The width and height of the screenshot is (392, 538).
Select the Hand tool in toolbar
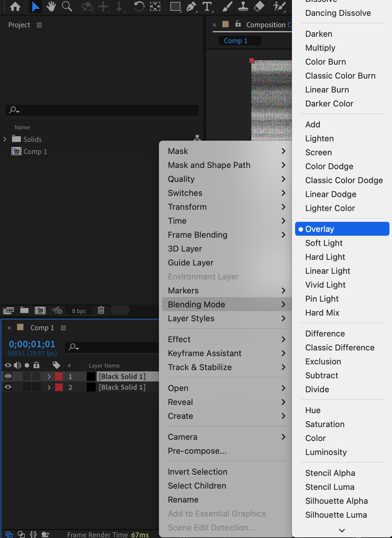51,6
